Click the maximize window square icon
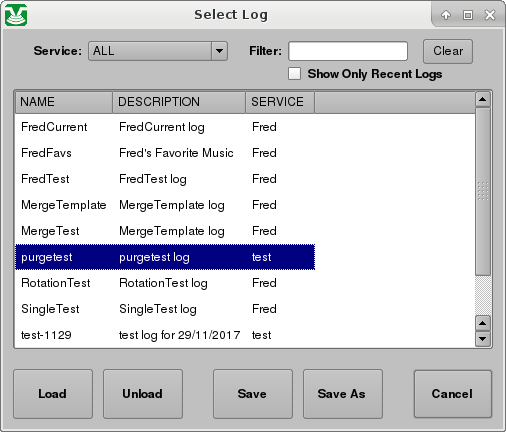506x432 pixels. click(x=468, y=15)
